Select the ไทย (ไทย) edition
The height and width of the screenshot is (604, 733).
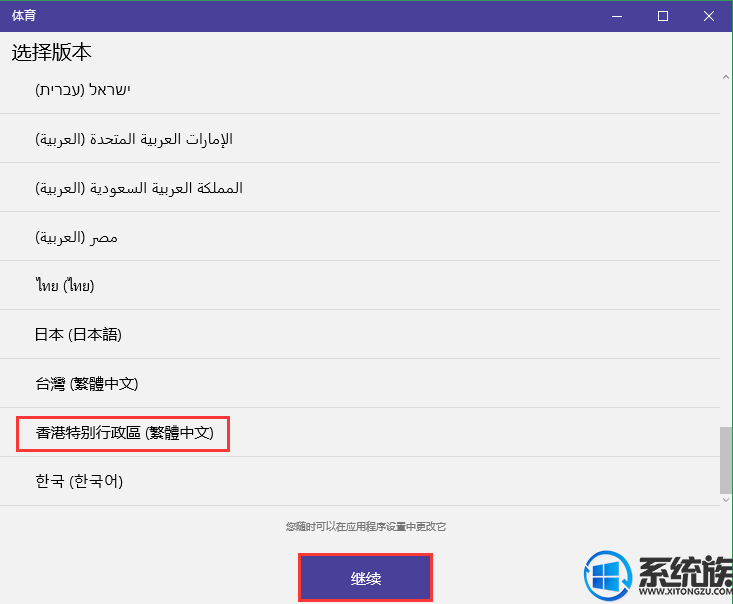pos(360,285)
